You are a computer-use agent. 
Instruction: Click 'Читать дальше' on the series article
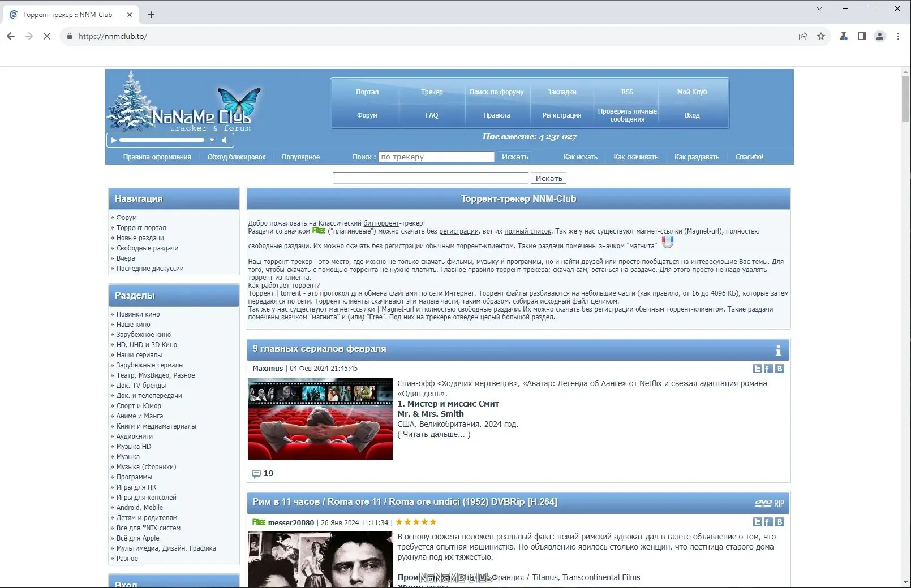[x=434, y=434]
